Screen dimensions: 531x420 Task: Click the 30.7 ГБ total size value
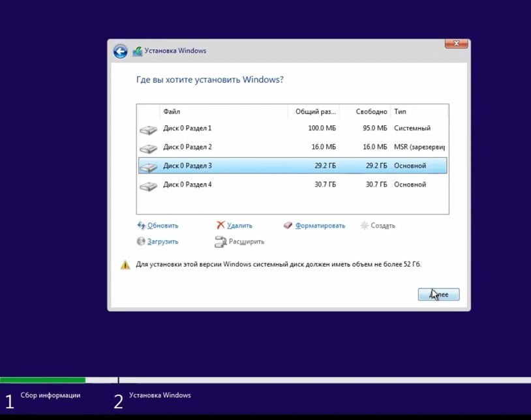click(x=325, y=185)
